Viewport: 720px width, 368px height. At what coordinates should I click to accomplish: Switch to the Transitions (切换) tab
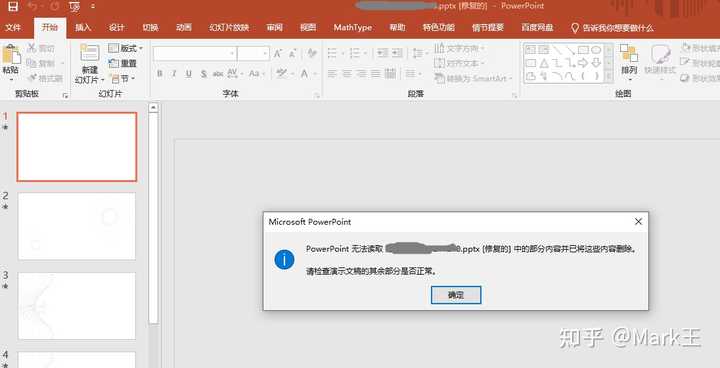(150, 28)
